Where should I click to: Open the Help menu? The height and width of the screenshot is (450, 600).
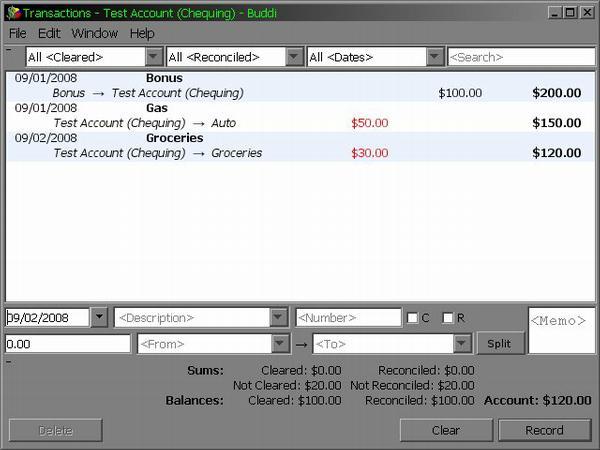click(142, 33)
